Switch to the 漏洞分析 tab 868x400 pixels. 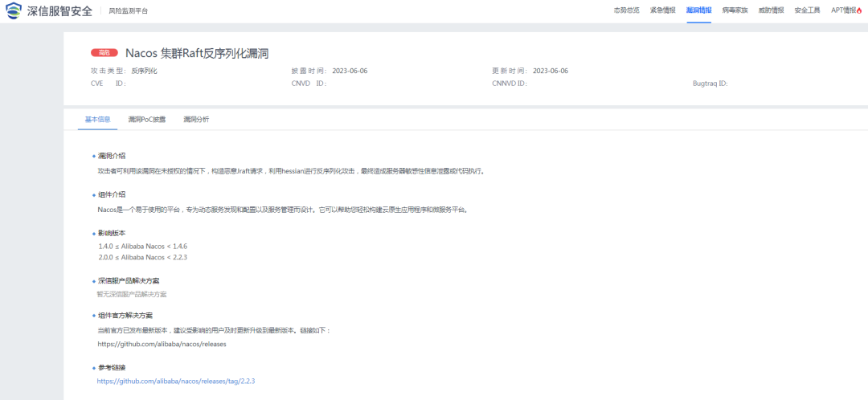[196, 119]
